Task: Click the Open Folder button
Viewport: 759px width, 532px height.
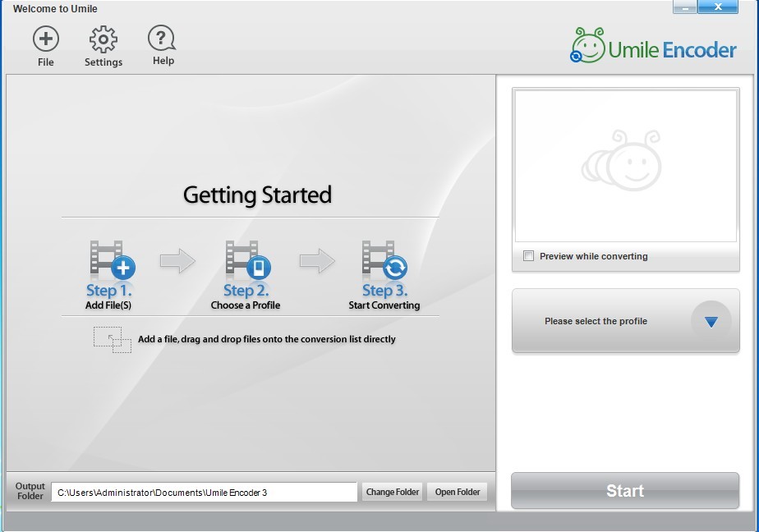Action: (458, 492)
